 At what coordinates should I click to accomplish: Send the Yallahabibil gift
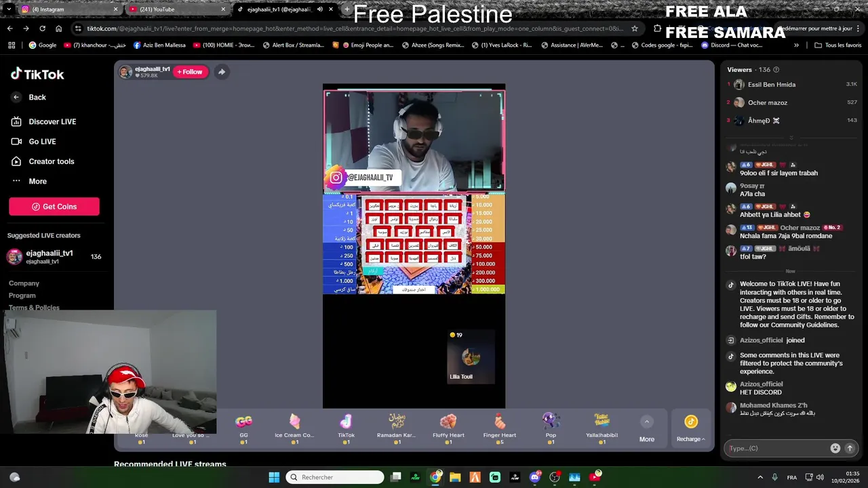tap(601, 428)
